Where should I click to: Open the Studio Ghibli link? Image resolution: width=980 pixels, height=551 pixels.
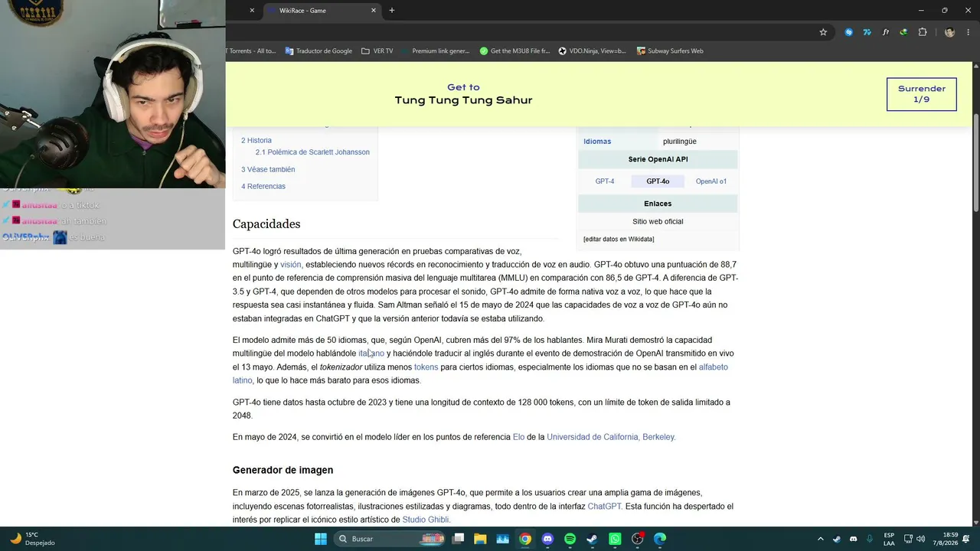pos(426,520)
